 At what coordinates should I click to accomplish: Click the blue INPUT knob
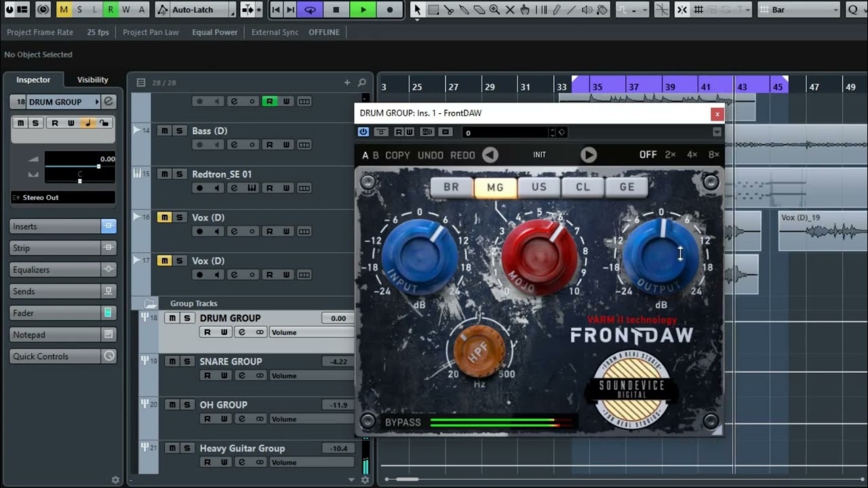420,258
